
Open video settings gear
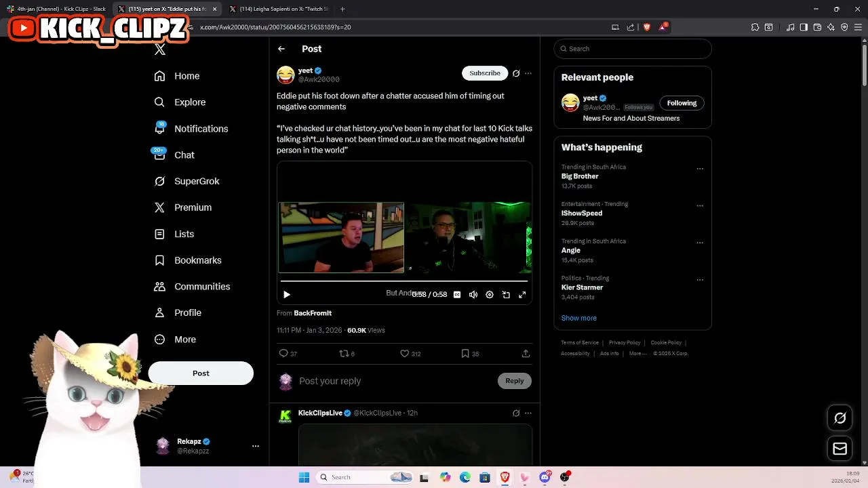[490, 295]
